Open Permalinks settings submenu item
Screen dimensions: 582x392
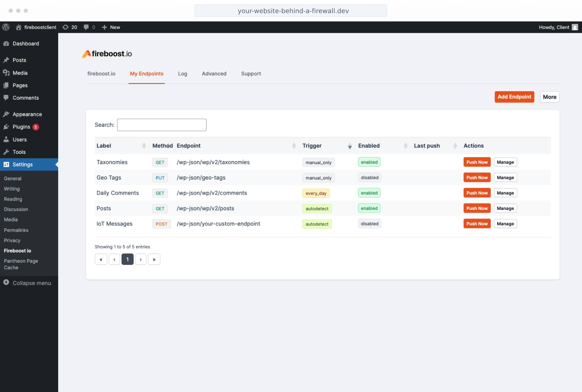click(x=16, y=230)
